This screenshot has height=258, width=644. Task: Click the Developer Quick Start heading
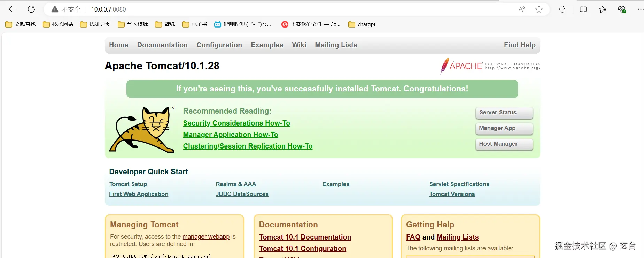tap(148, 172)
